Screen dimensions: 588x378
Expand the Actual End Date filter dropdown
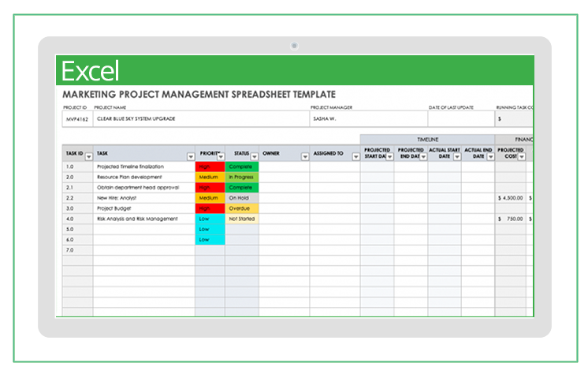pyautogui.click(x=489, y=156)
